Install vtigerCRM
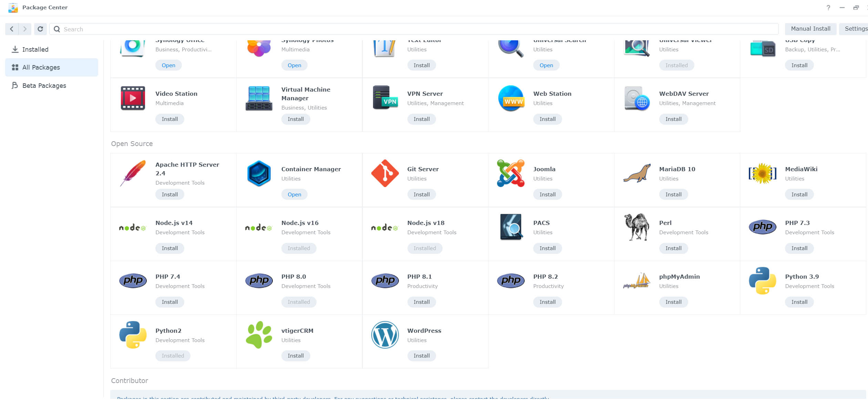 (296, 356)
